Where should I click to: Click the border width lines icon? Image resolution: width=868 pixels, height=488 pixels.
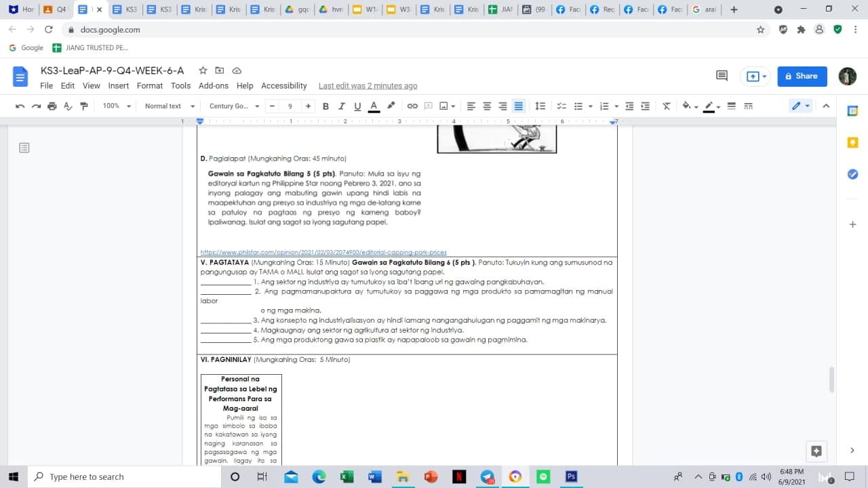tap(732, 106)
